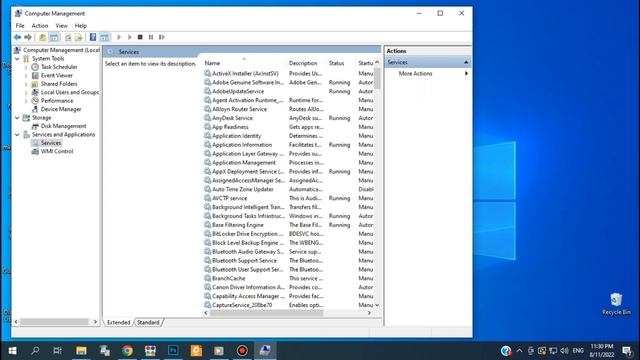Click the console tree horizontal scrollbar
Screen dimensions: 640x360
(54, 322)
